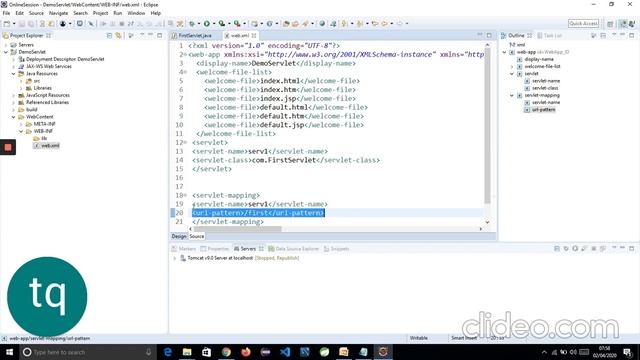
Task: Open Google Chrome from the taskbar
Action: point(226,352)
